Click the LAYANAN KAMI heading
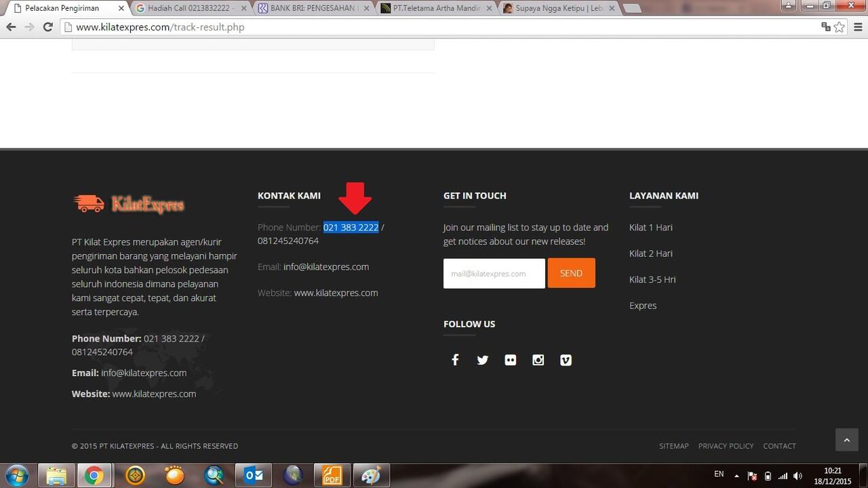Screen dimensions: 868x488 664,195
